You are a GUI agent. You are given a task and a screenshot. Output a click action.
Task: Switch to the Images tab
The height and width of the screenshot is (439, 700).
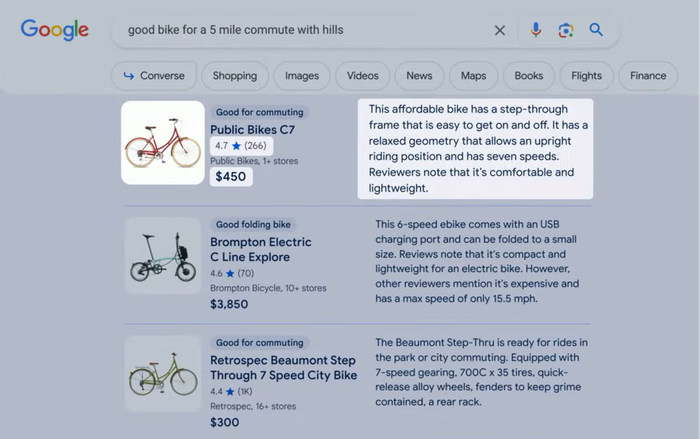click(302, 76)
